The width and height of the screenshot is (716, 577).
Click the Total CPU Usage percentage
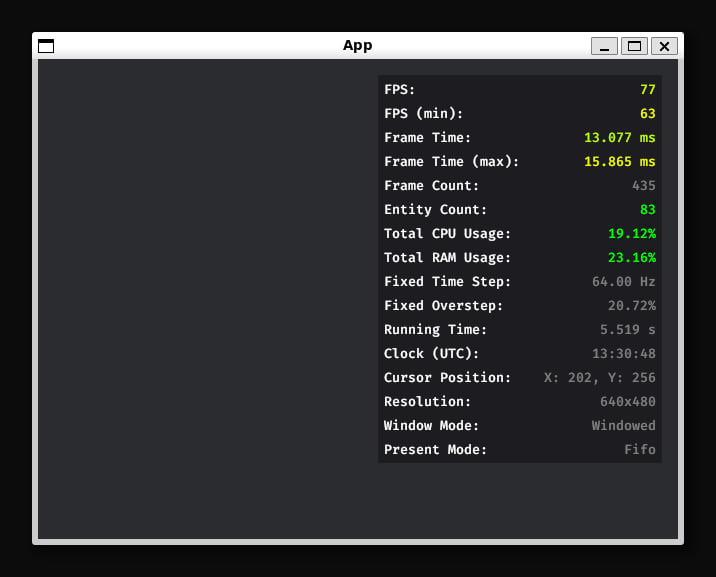[x=631, y=234]
